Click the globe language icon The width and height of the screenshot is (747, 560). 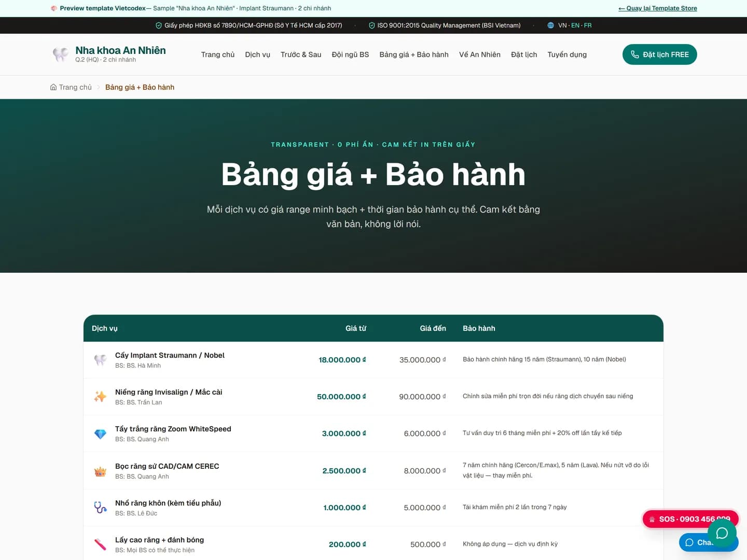click(x=551, y=25)
